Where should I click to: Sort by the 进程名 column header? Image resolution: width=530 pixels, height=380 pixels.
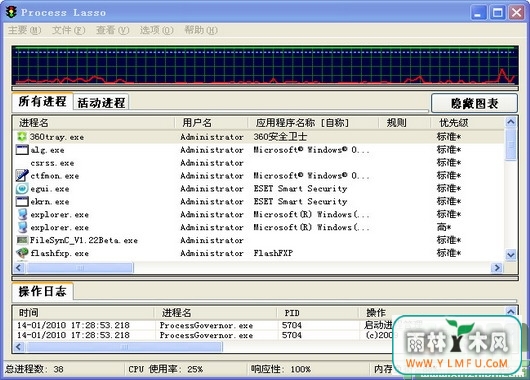94,123
